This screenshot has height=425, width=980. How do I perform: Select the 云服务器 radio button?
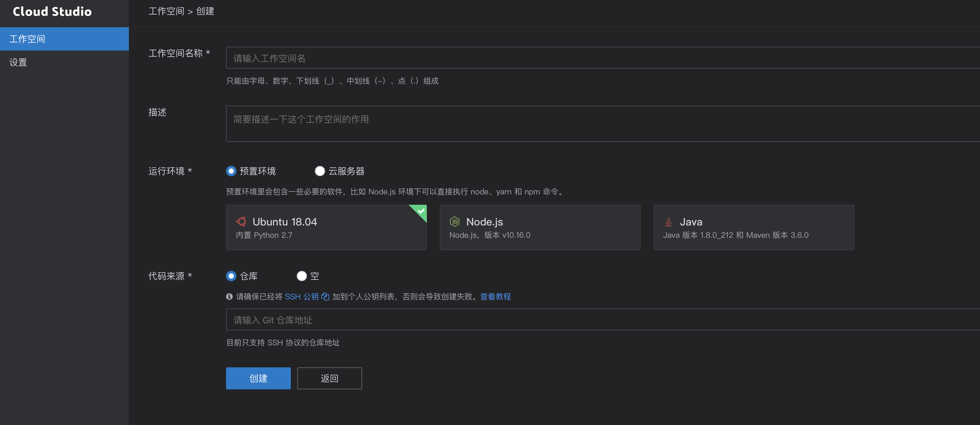[320, 171]
